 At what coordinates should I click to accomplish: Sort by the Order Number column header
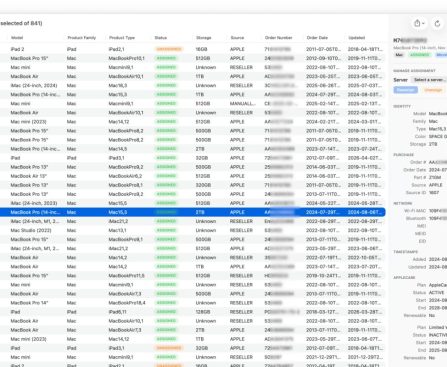(279, 38)
